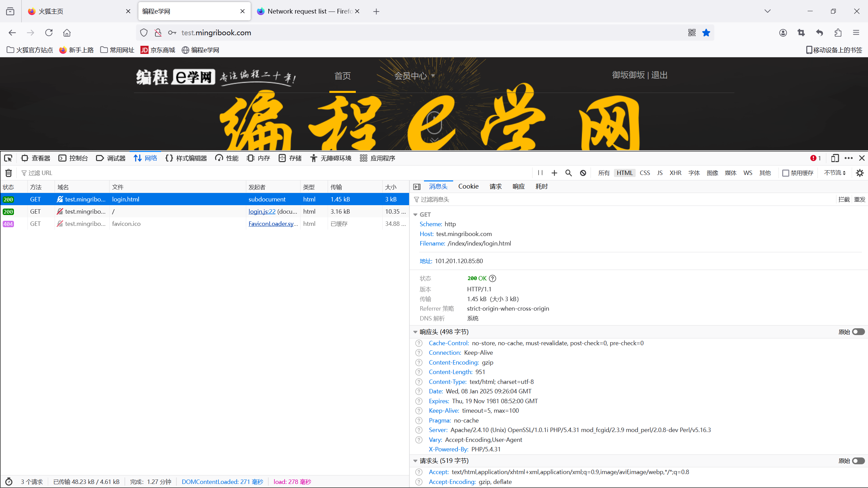The width and height of the screenshot is (868, 488).
Task: Open the 京东商城 bookmark
Action: (158, 50)
